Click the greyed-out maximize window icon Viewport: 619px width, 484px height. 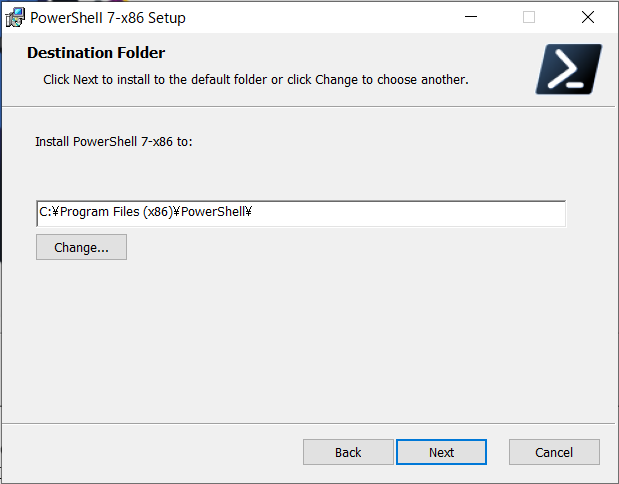pyautogui.click(x=529, y=17)
